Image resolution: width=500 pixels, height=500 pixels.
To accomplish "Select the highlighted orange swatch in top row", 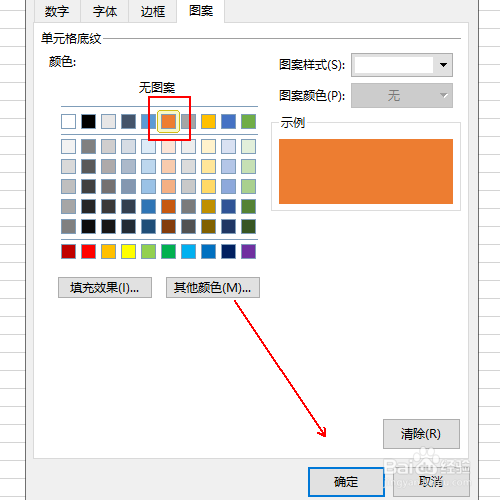I will [x=168, y=121].
